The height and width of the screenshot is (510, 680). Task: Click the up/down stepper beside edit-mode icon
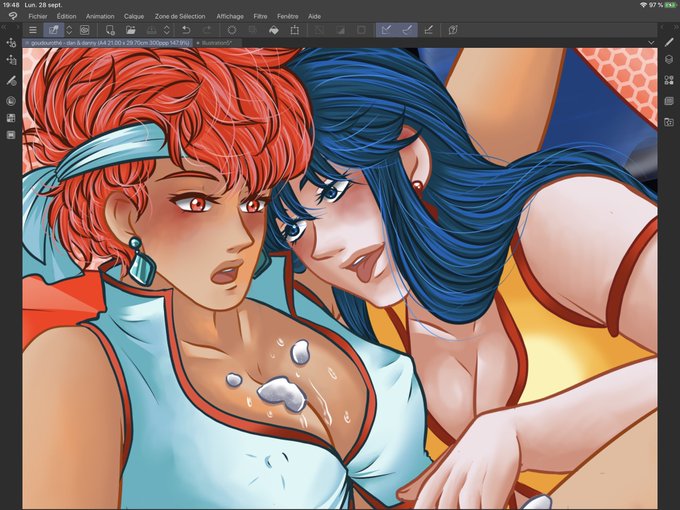(x=69, y=30)
